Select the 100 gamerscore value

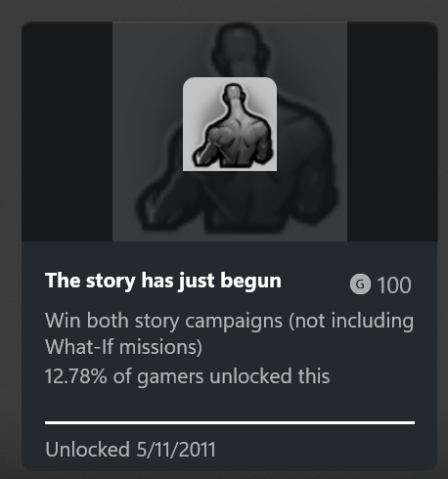[394, 285]
